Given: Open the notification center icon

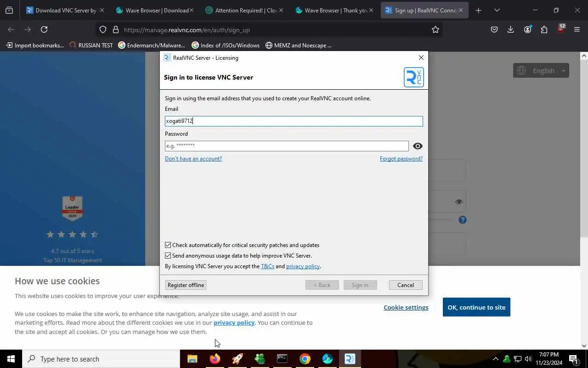Looking at the screenshot, I should tap(573, 359).
